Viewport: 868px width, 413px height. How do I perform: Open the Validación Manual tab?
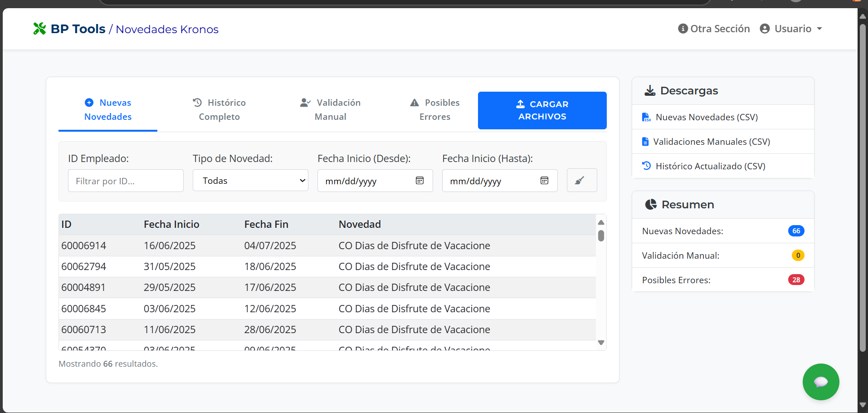[x=330, y=109]
